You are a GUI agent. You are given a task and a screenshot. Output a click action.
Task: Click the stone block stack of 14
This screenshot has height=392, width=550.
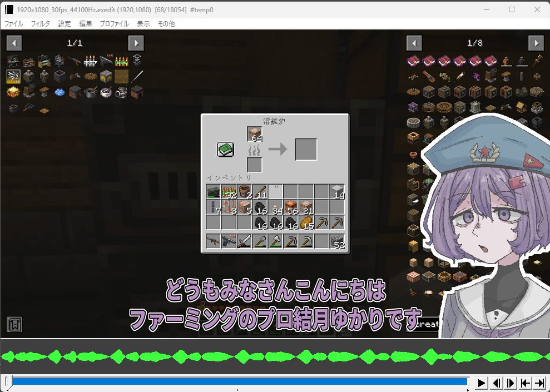pyautogui.click(x=337, y=192)
